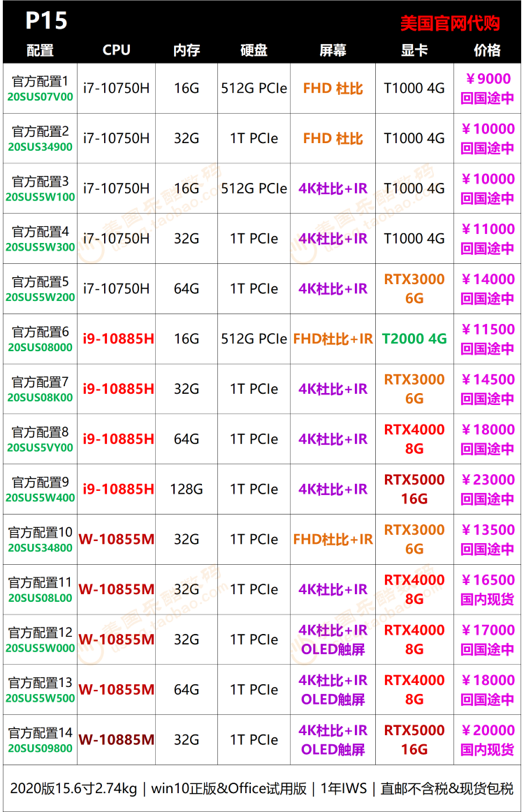Click the ¥17000 price
Viewport: 524px width, 812px height.
[488, 630]
